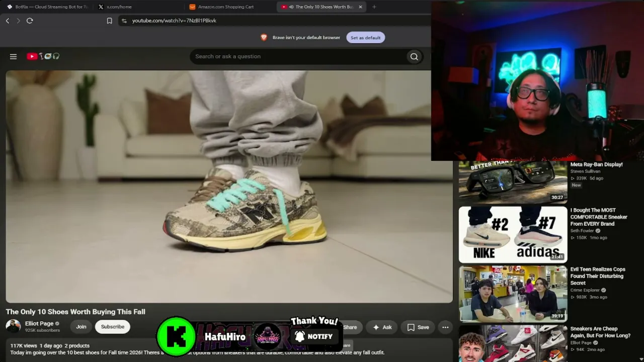This screenshot has height=362, width=644.
Task: Open the Seth Fowler channel link
Action: (x=582, y=231)
